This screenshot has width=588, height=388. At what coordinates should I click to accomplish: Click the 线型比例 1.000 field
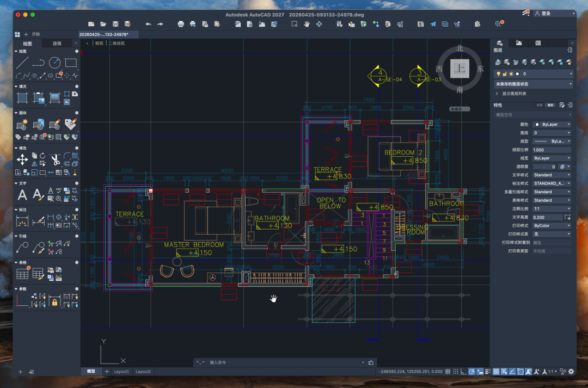[552, 150]
